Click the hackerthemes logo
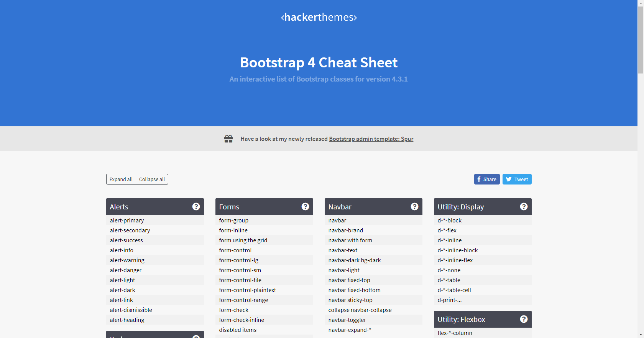Image resolution: width=644 pixels, height=338 pixels. click(319, 17)
